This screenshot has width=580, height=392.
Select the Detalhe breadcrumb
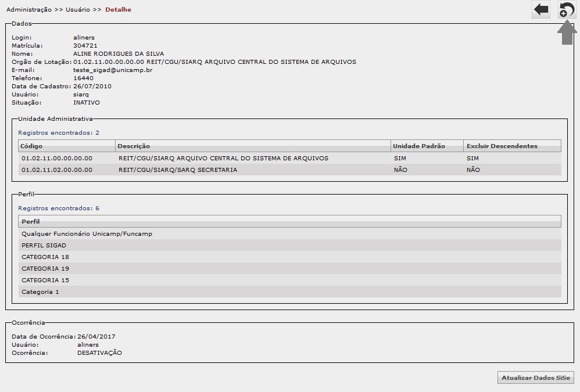coord(119,10)
